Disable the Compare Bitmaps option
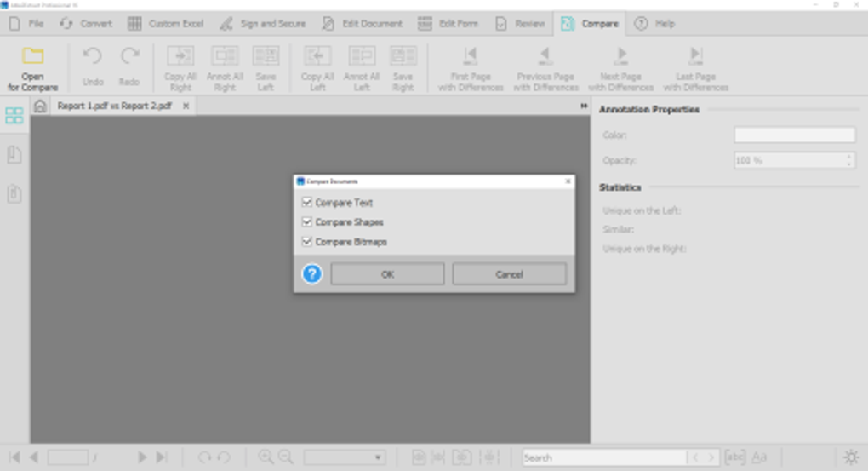The image size is (868, 471). pos(307,242)
